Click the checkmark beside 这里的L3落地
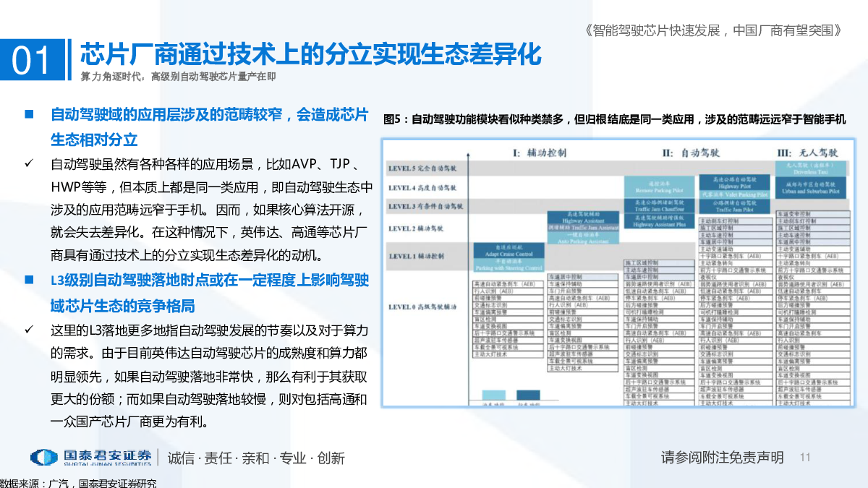 coord(30,330)
